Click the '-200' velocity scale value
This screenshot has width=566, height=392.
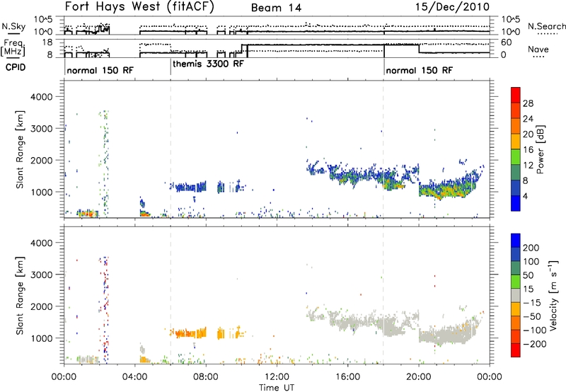(x=533, y=344)
